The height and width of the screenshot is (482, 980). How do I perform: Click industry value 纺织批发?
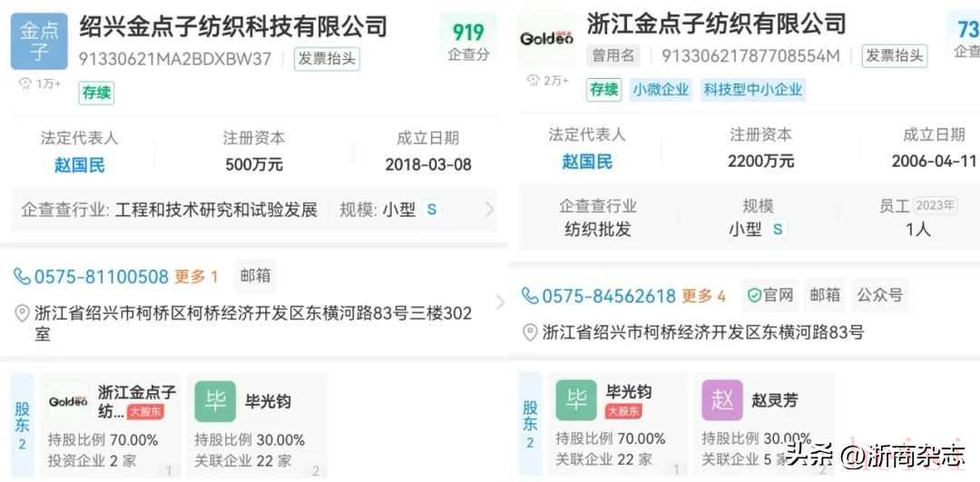pyautogui.click(x=597, y=230)
